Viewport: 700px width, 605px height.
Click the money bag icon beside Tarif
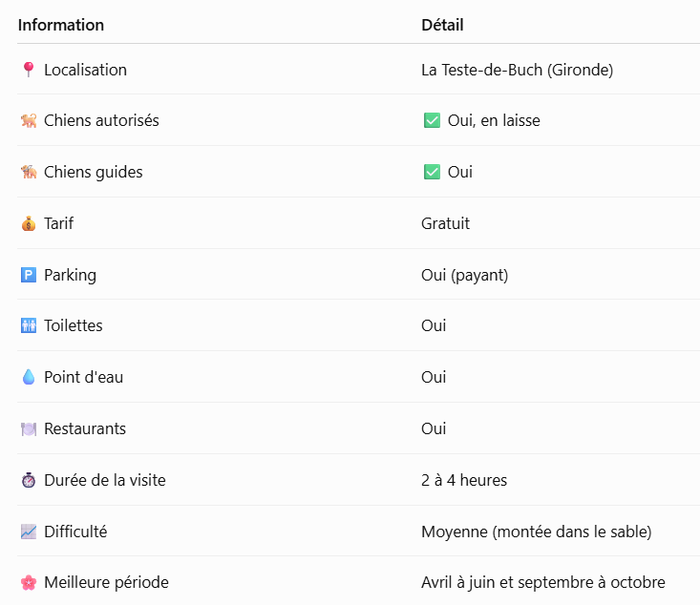click(x=29, y=223)
